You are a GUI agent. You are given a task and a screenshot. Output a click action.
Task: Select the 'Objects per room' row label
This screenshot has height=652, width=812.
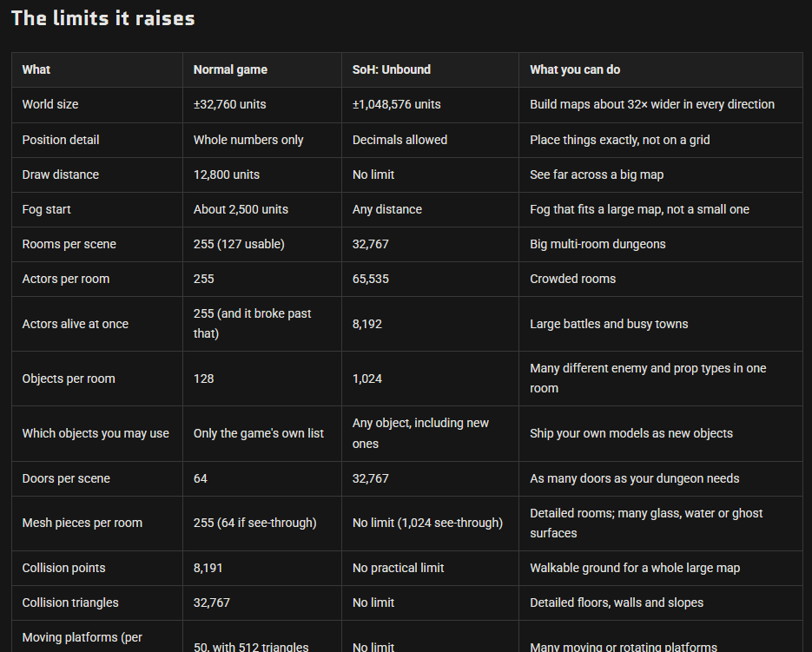pyautogui.click(x=69, y=379)
